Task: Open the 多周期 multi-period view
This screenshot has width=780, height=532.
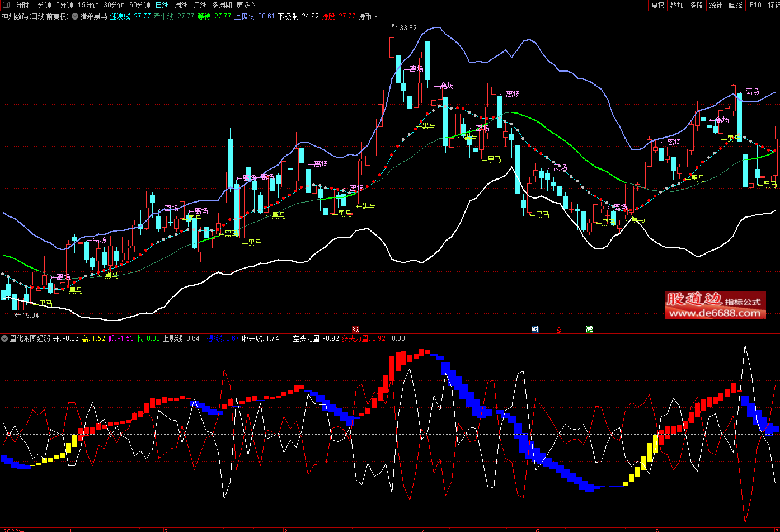Action: pos(222,5)
